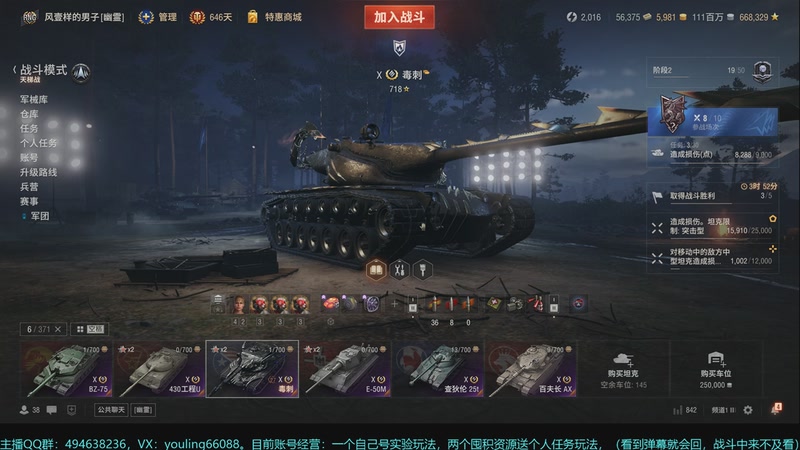Open the field modification book icon

pyautogui.click(x=376, y=269)
